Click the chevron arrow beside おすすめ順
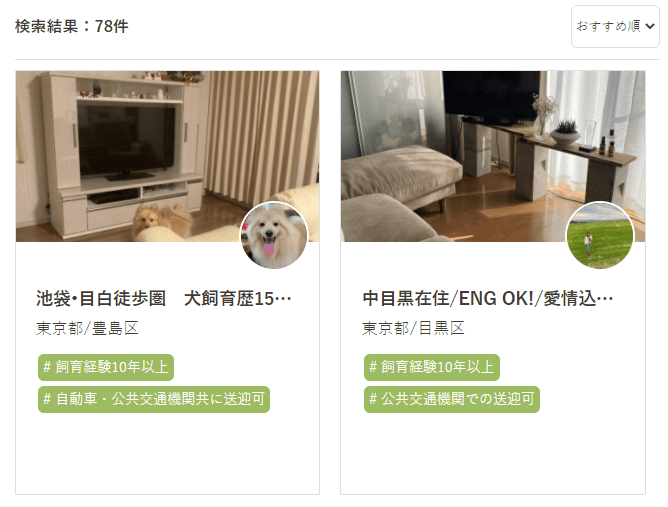The height and width of the screenshot is (507, 668). tap(650, 26)
